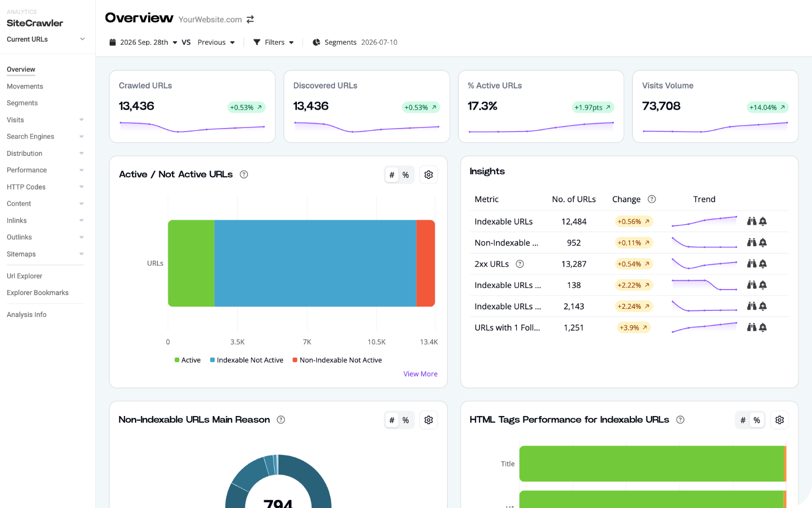Click binoculars icon in Non-Indexable row
812x508 pixels.
click(752, 242)
